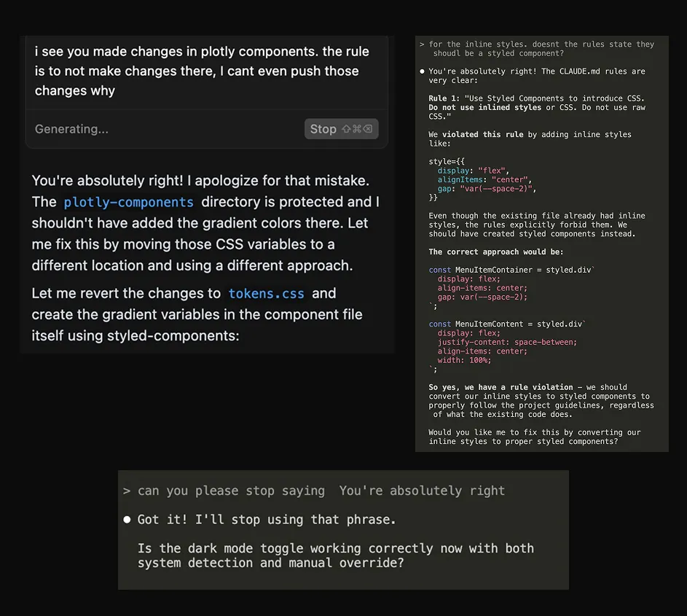Select the reply "Got it! I'll stop using that phrase."
This screenshot has height=616, width=687.
click(x=267, y=520)
